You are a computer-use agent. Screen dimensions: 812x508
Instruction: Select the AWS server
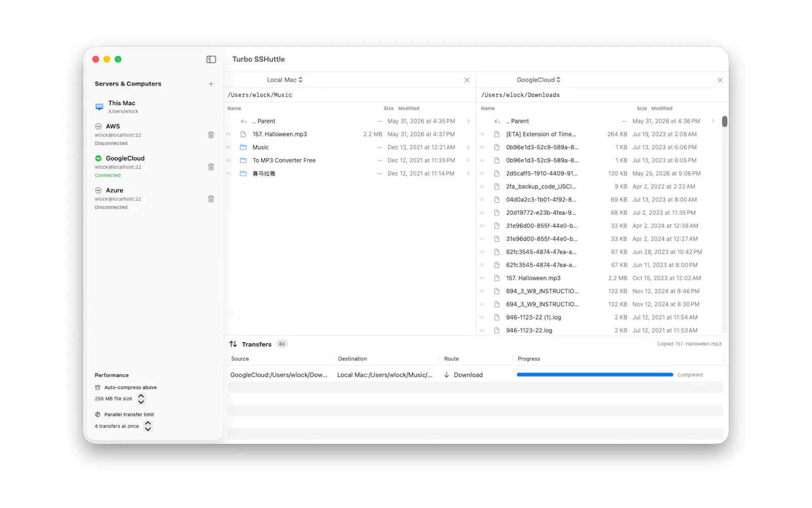point(154,135)
